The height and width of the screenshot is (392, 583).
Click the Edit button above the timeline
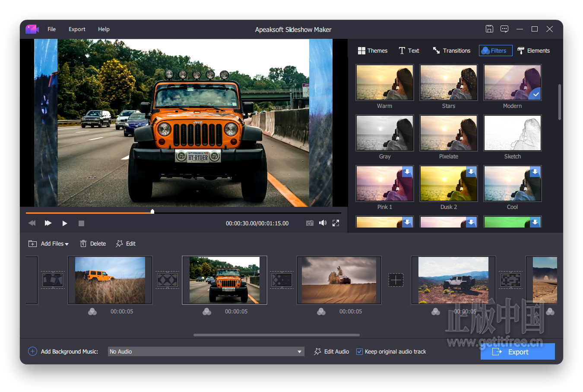pyautogui.click(x=126, y=243)
